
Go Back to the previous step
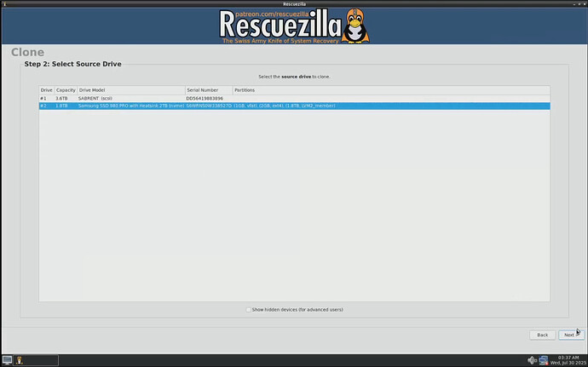pos(542,335)
